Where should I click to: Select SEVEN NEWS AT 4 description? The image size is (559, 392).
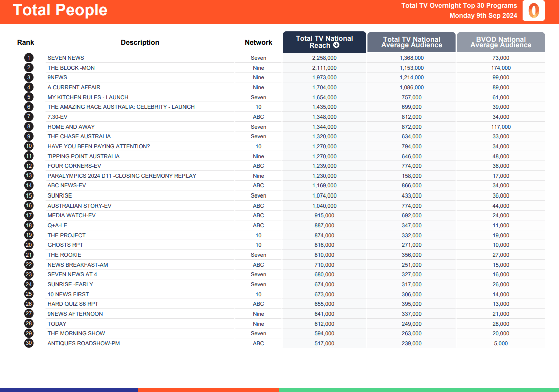coord(72,274)
